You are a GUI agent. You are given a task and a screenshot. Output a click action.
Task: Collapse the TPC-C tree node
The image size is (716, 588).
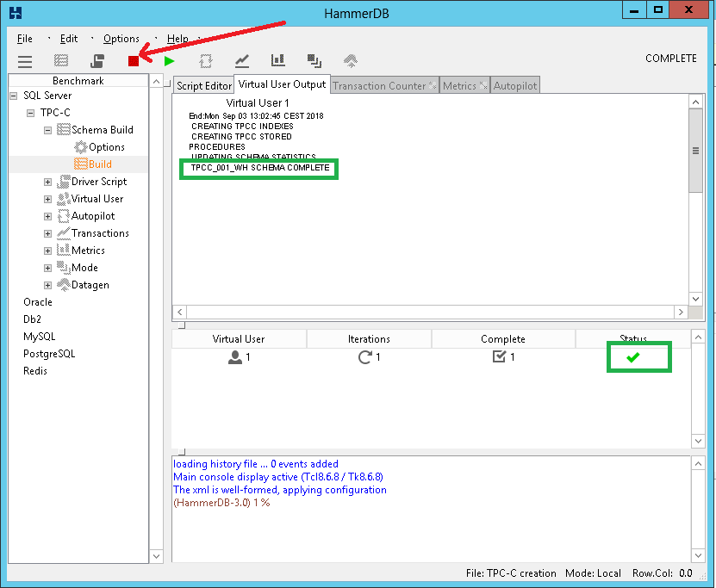[31, 113]
